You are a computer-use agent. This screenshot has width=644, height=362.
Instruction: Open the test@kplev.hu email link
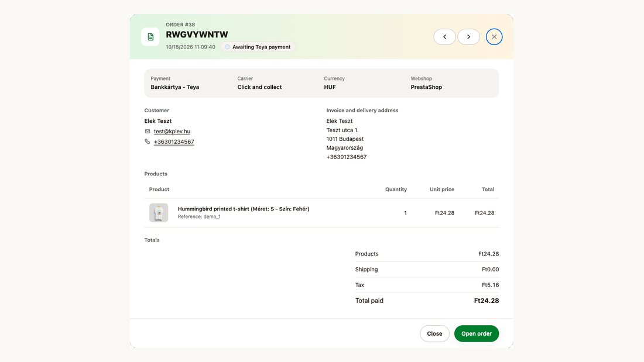(172, 132)
